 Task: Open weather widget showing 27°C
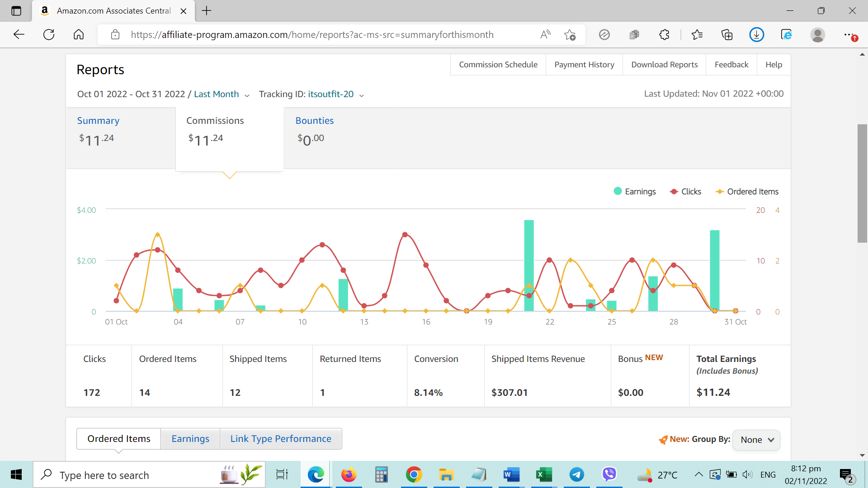657,474
